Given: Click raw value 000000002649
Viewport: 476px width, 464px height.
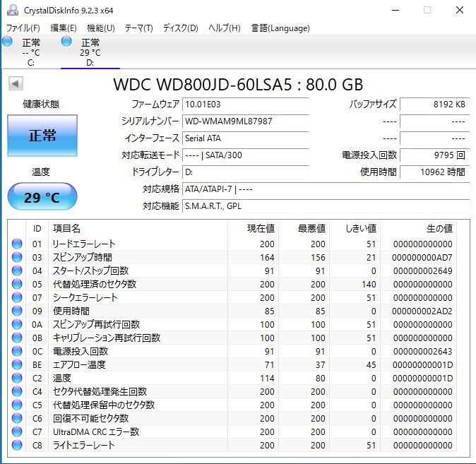Looking at the screenshot, I should (422, 271).
